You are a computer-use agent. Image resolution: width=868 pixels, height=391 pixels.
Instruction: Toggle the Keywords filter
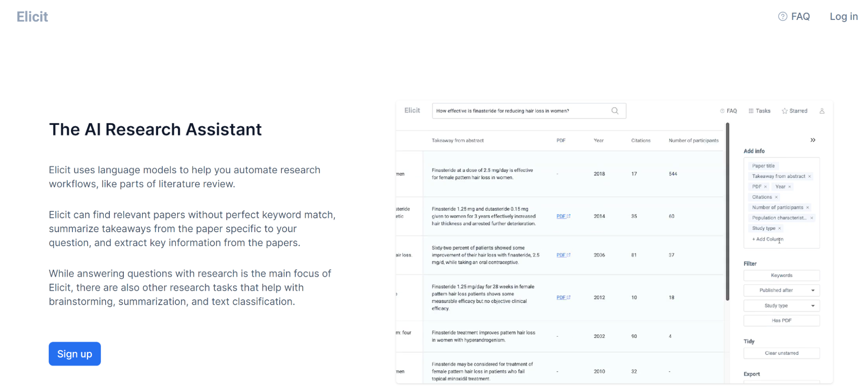(781, 276)
